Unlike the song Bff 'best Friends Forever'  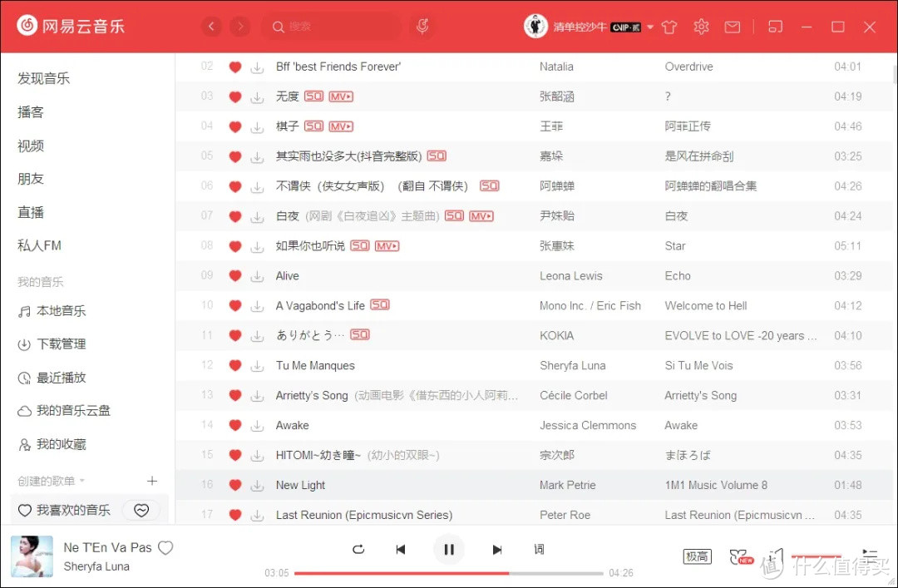(x=234, y=67)
